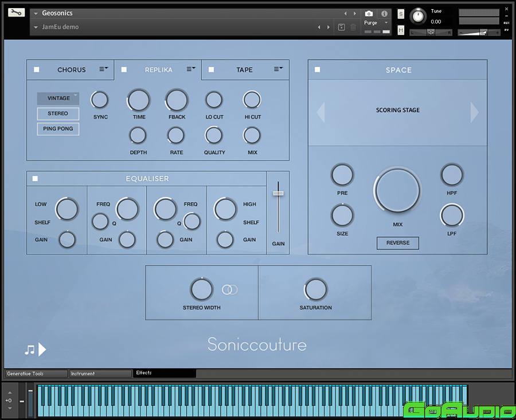This screenshot has width=516, height=420.
Task: Click the Sync knob
Action: pos(99,100)
